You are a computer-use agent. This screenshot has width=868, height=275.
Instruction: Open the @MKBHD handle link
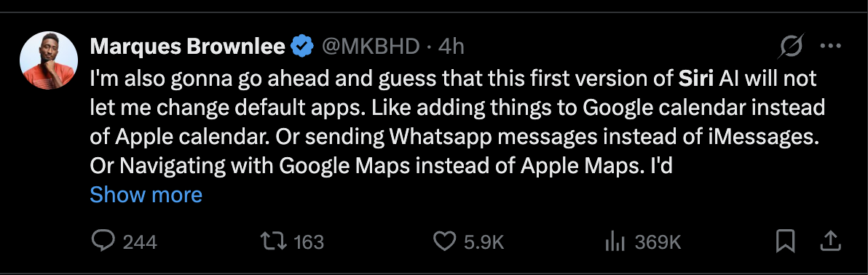[x=371, y=47]
